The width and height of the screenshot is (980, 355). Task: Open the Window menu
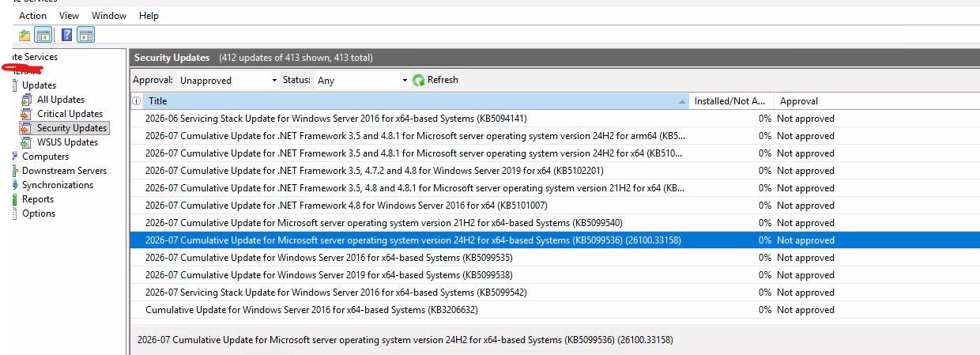click(109, 15)
